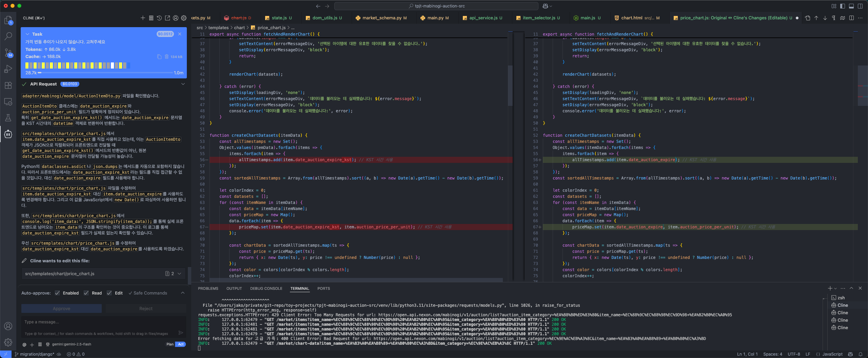
Task: Collapse the Auto-approve settings chevron
Action: click(183, 293)
